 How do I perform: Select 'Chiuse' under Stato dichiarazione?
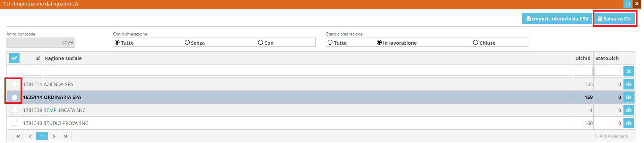tap(476, 43)
